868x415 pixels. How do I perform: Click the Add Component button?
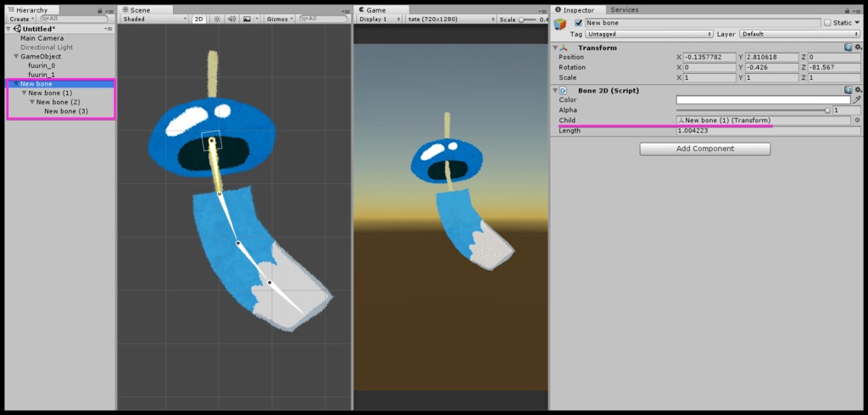pos(704,149)
